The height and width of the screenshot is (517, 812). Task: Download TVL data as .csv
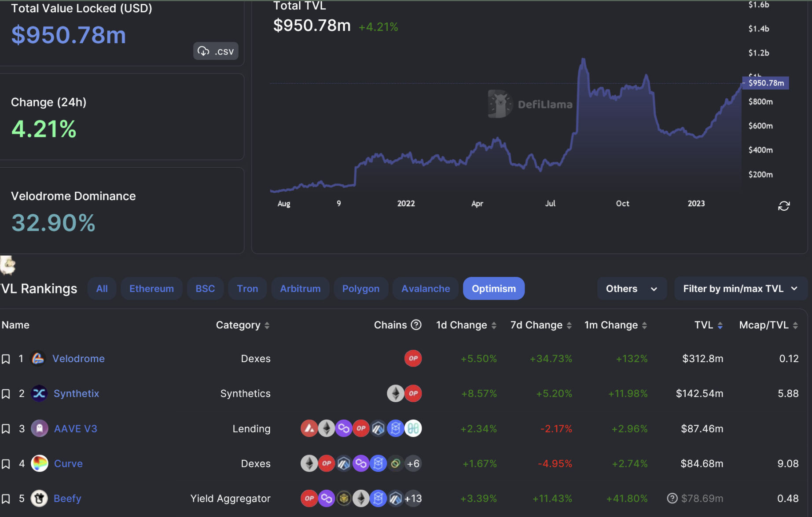point(216,51)
